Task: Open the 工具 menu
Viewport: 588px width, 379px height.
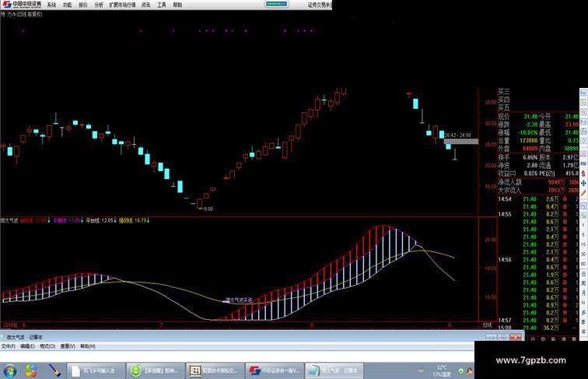Action: [162, 5]
